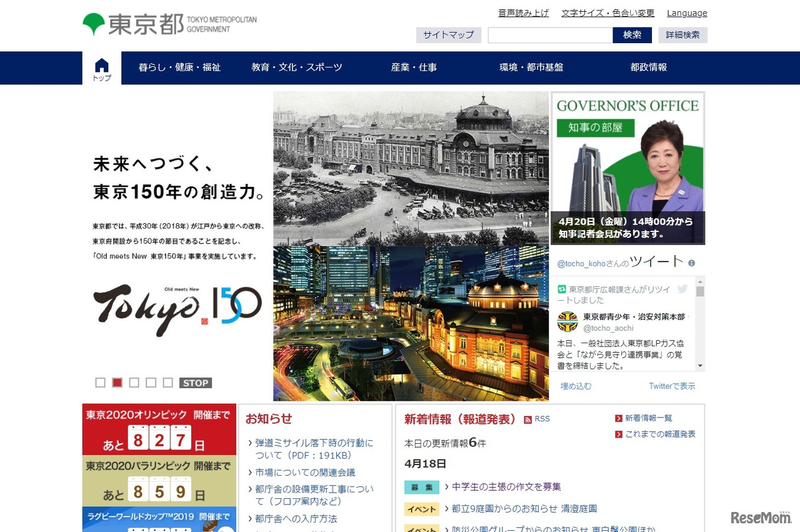Open the 市場についての関連会議 link

pyautogui.click(x=305, y=473)
